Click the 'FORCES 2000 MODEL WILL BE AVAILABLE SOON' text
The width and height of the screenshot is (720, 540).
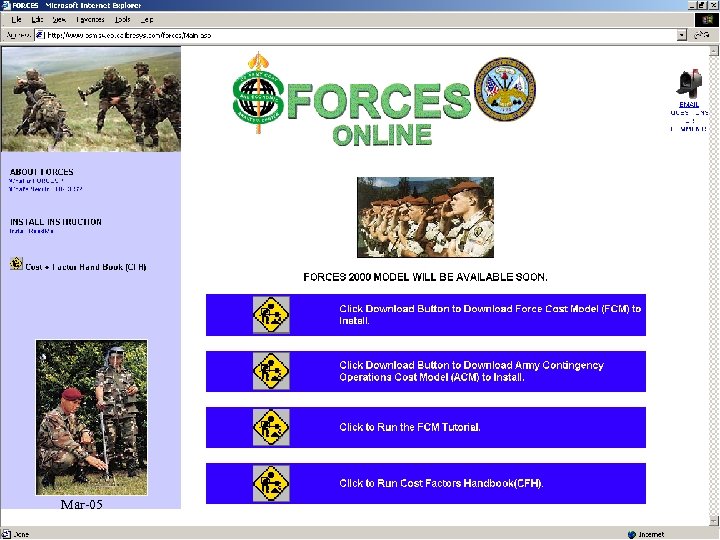click(425, 277)
